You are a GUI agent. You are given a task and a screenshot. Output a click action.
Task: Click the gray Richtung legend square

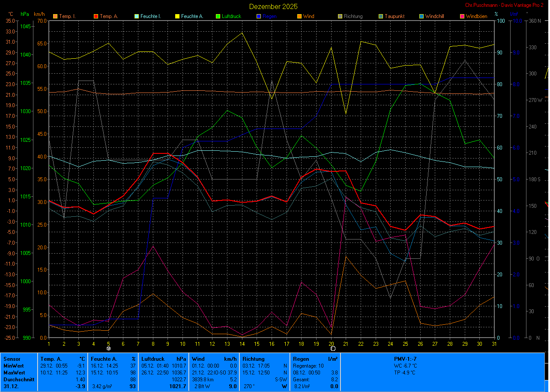340,17
